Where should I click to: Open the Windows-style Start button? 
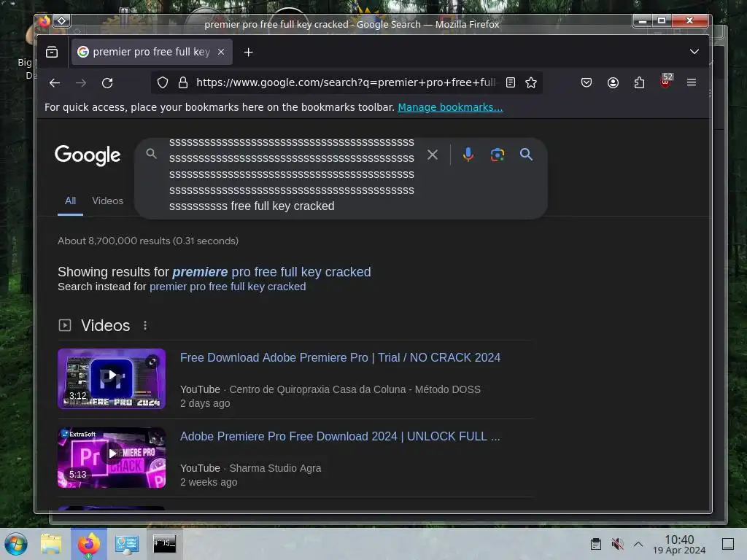[x=16, y=544]
